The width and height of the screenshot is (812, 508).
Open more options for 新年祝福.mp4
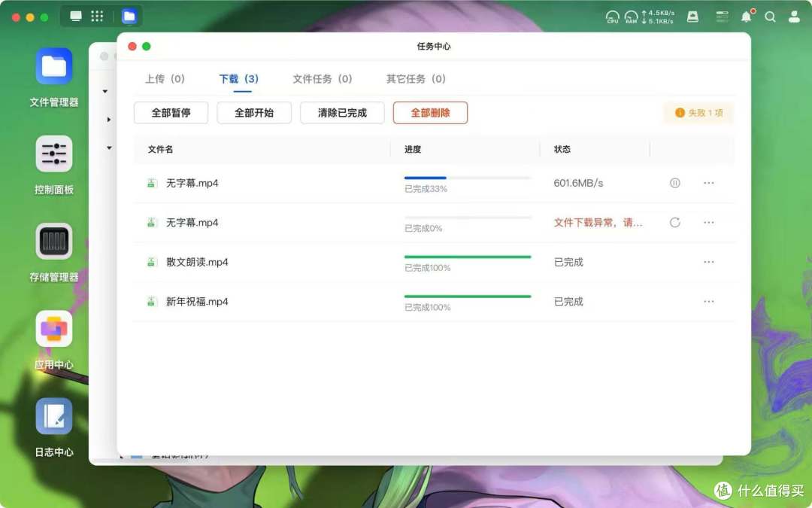coord(708,301)
